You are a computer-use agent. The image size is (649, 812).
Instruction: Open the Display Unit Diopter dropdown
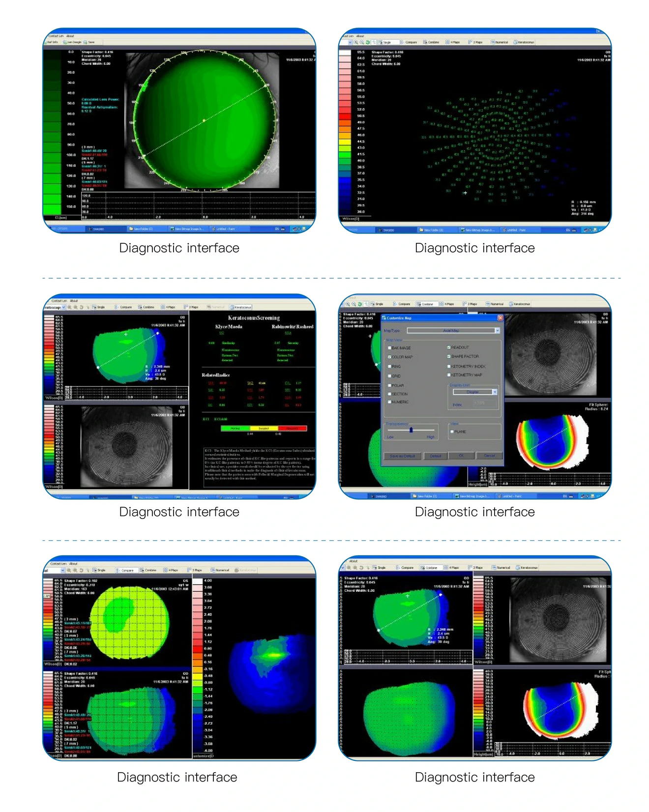494,392
